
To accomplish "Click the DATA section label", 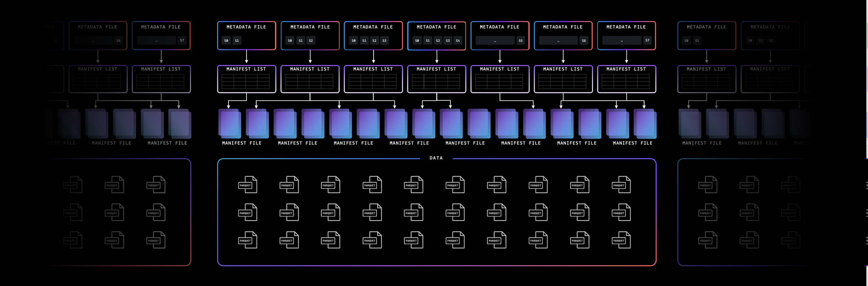I will 436,158.
